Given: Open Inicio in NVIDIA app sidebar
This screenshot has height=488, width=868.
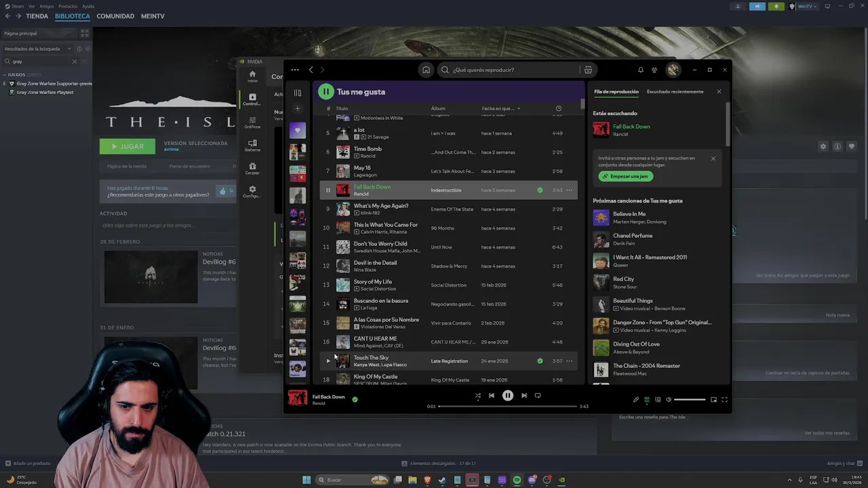Looking at the screenshot, I should (252, 76).
